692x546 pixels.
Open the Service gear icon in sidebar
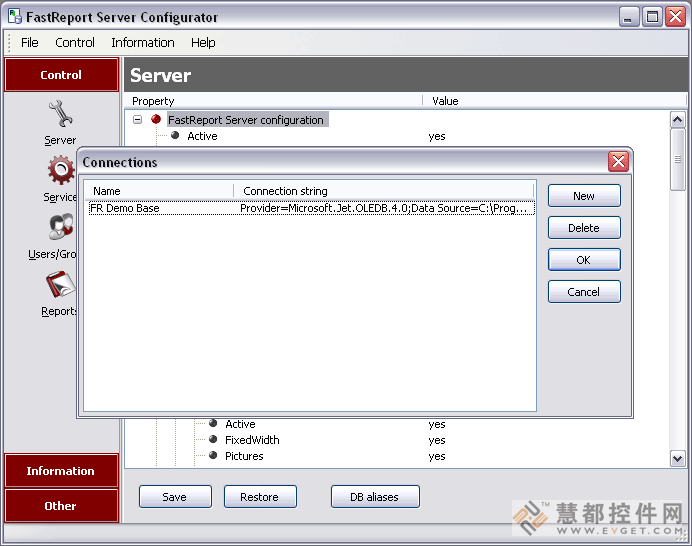[61, 170]
